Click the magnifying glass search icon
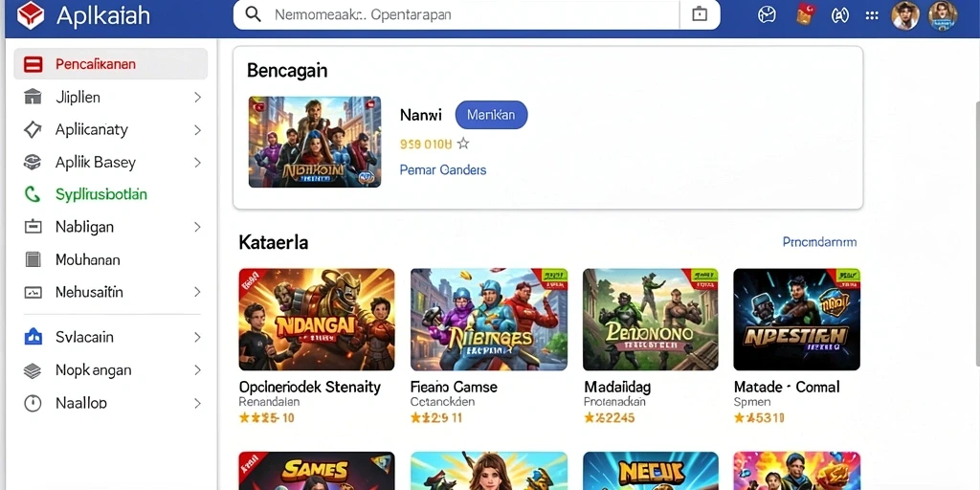Viewport: 980px width, 490px height. [x=253, y=14]
